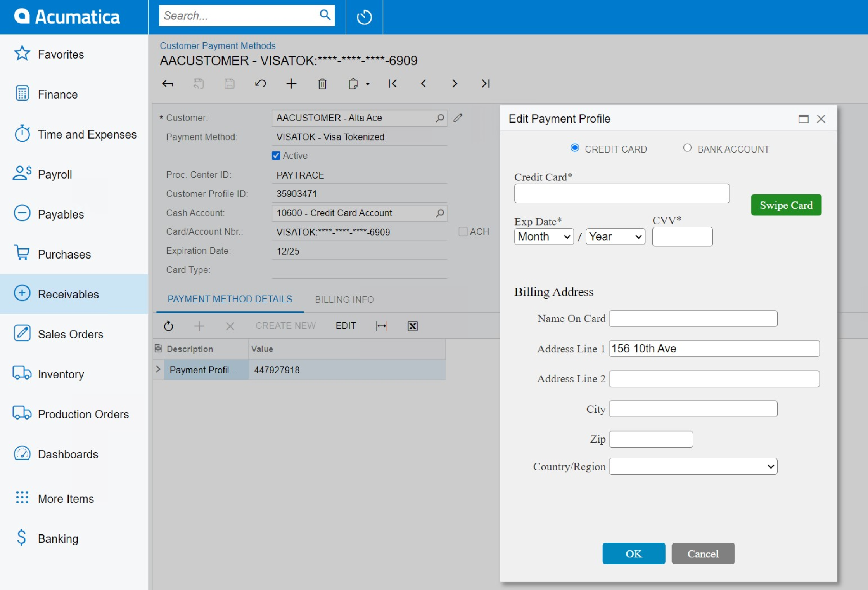868x590 pixels.
Task: Open the expiration Year dropdown
Action: 616,236
